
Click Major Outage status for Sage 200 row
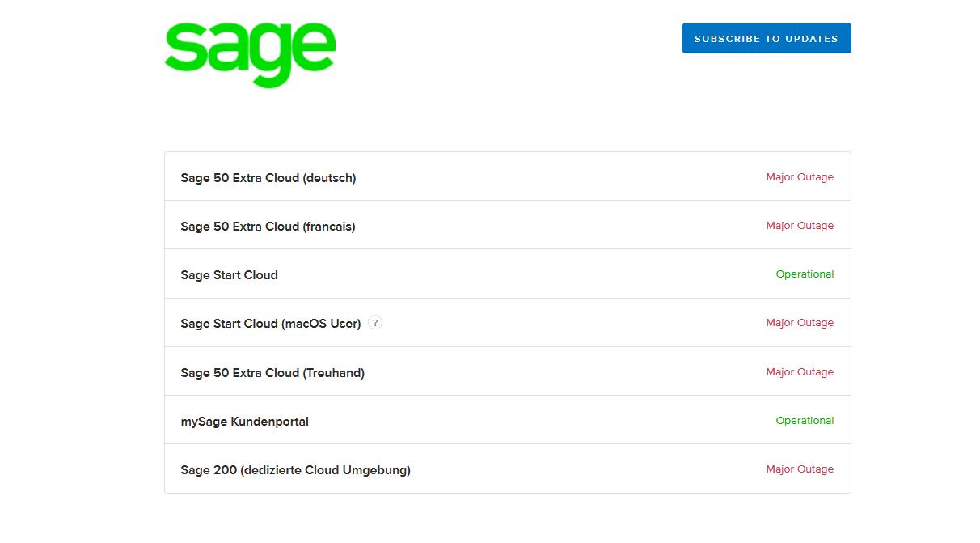[800, 469]
